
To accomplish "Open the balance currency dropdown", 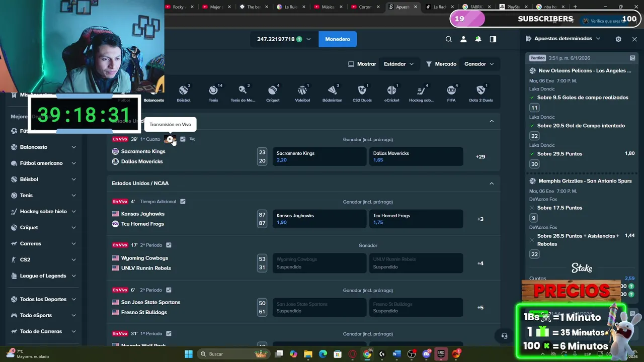I will (x=284, y=39).
